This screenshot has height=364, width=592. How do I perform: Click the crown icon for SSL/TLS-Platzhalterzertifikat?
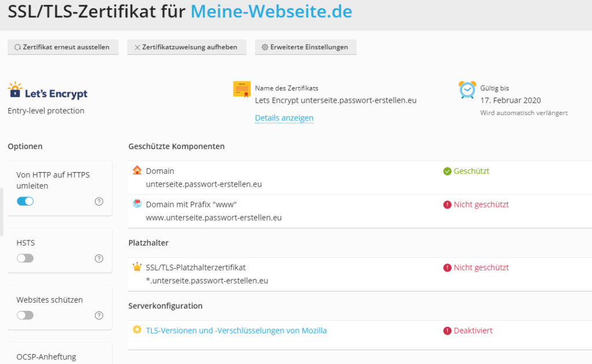point(137,267)
